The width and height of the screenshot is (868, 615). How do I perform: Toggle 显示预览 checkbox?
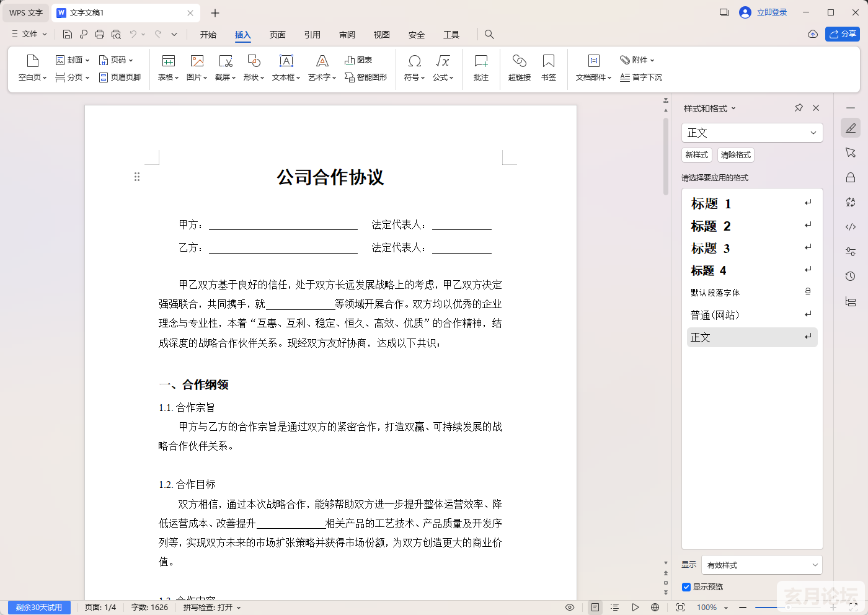pyautogui.click(x=686, y=587)
